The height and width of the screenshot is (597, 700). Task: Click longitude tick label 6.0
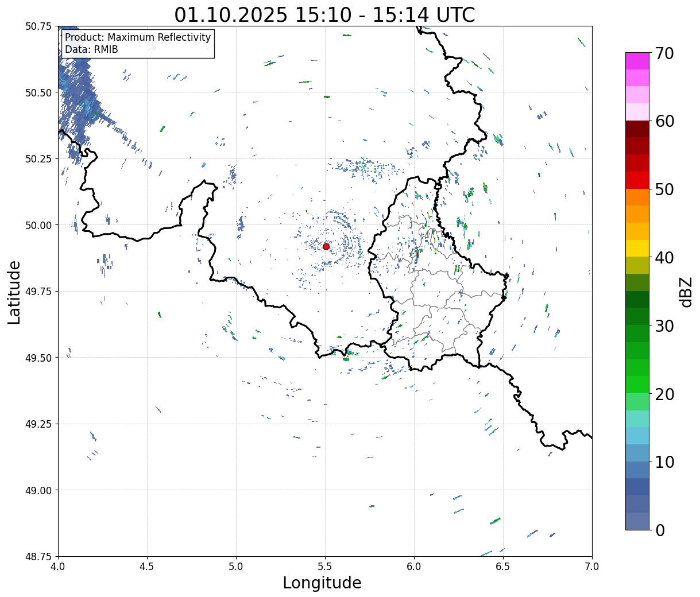click(414, 566)
